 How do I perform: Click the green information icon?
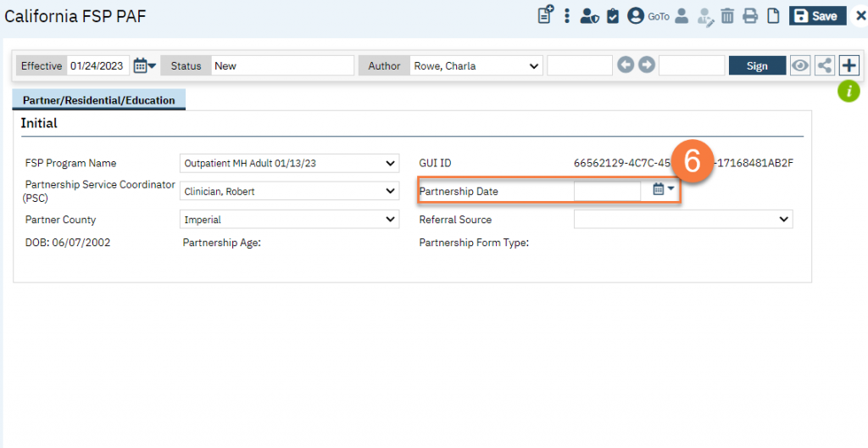(849, 91)
